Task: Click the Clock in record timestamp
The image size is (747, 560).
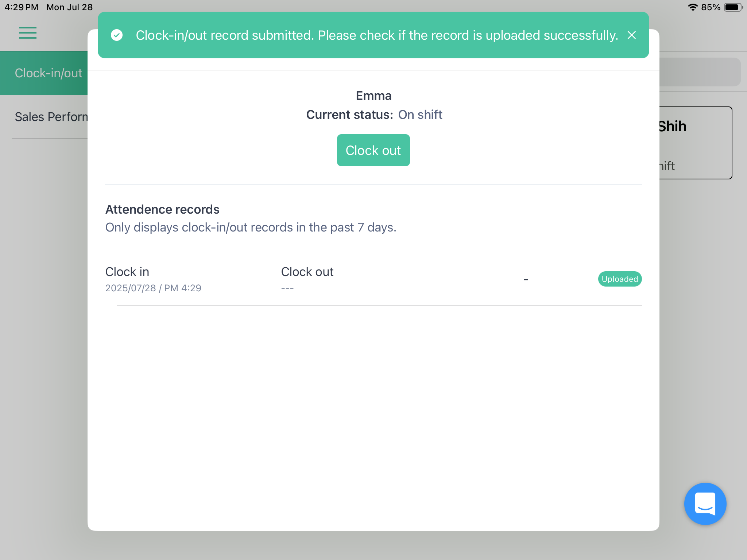Action: click(x=153, y=288)
